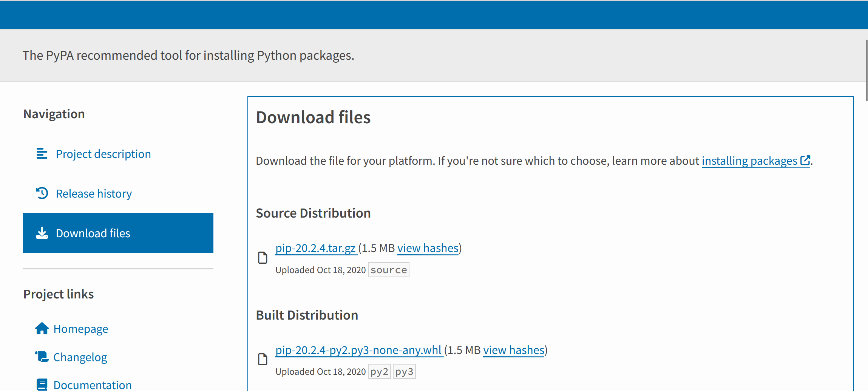View hashes for the tar.gz file
This screenshot has width=868, height=391.
pyautogui.click(x=428, y=248)
